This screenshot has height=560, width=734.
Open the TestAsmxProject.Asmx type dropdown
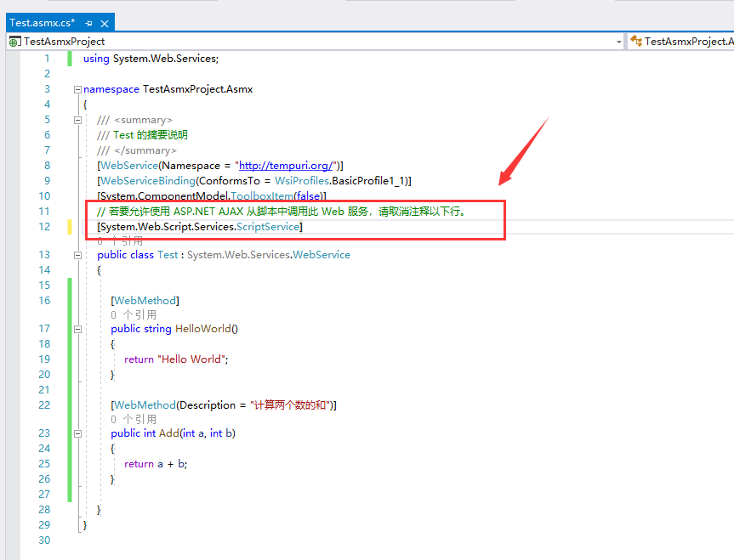pos(681,42)
